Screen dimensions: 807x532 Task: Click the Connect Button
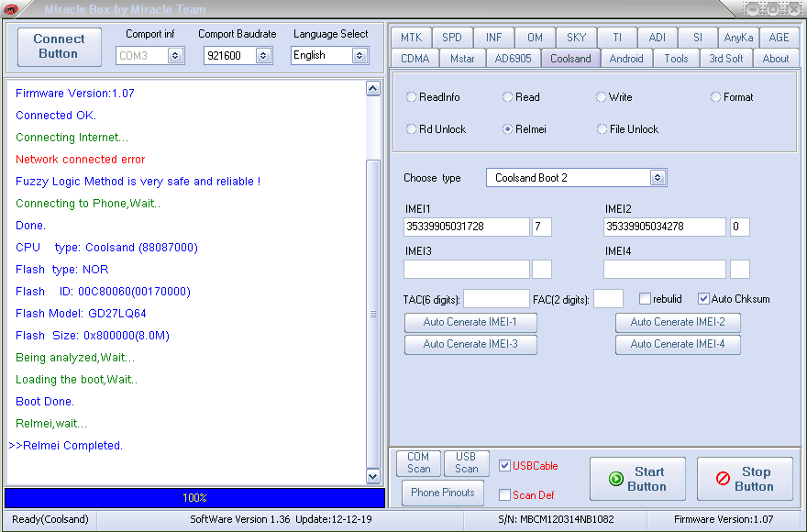[x=60, y=47]
